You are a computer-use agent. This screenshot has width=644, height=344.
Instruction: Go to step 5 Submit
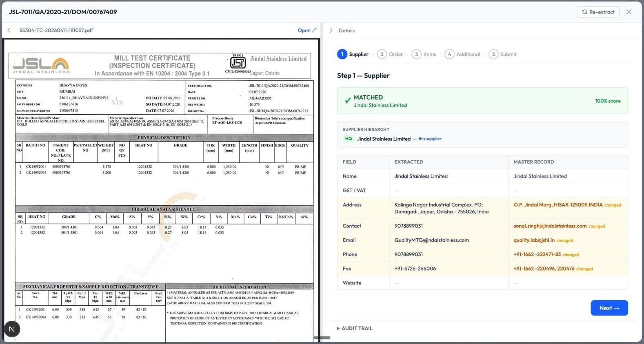503,54
